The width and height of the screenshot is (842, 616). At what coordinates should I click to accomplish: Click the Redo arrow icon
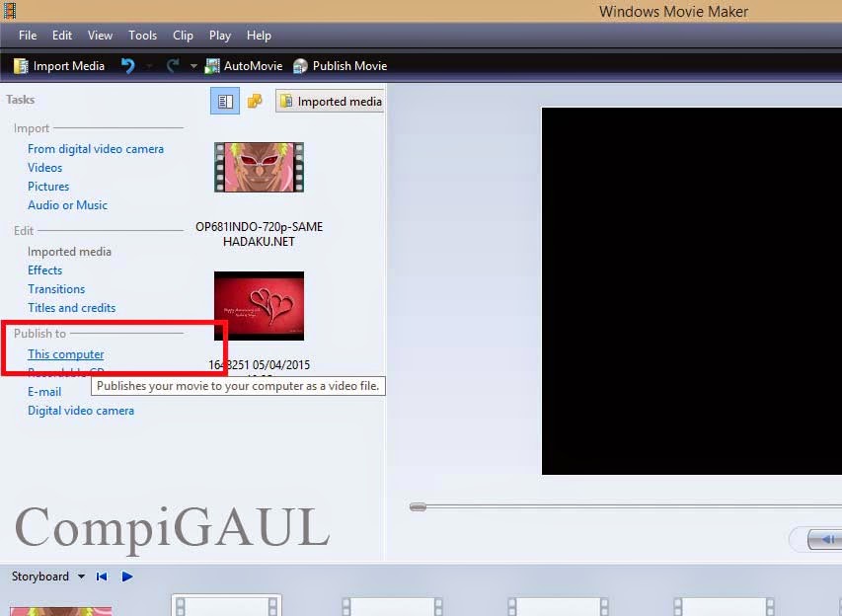click(x=173, y=66)
